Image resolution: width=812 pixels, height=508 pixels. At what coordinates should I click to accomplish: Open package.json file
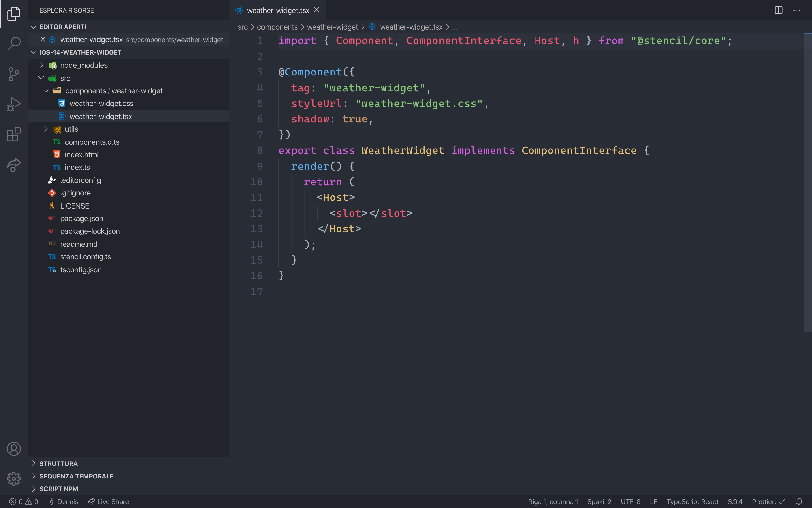pyautogui.click(x=128, y=218)
